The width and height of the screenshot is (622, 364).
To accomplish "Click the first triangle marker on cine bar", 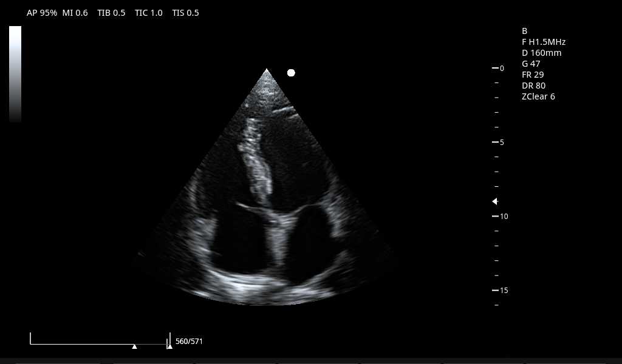I will [134, 346].
